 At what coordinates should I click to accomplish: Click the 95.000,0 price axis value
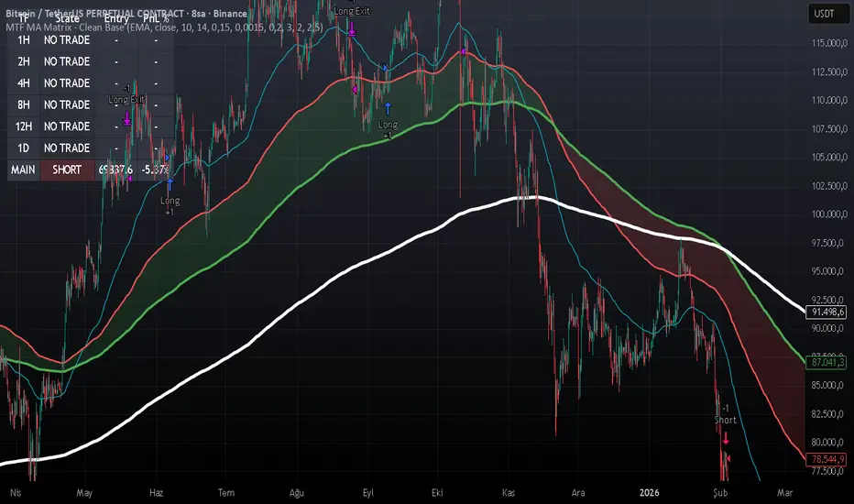829,271
